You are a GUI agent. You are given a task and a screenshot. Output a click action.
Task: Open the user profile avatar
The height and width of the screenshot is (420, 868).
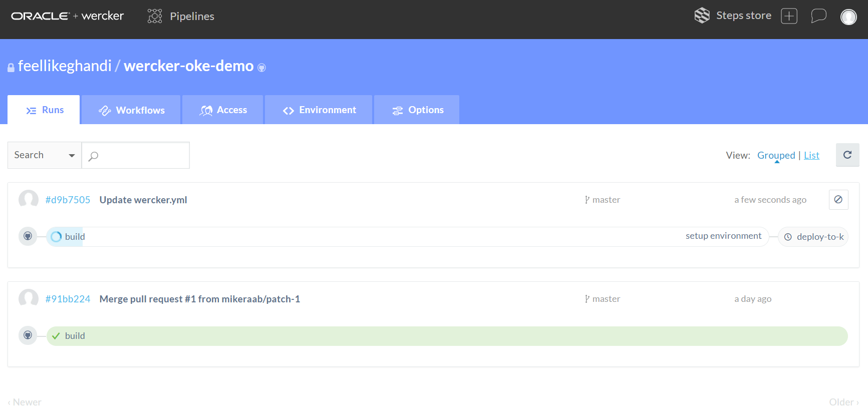[848, 17]
